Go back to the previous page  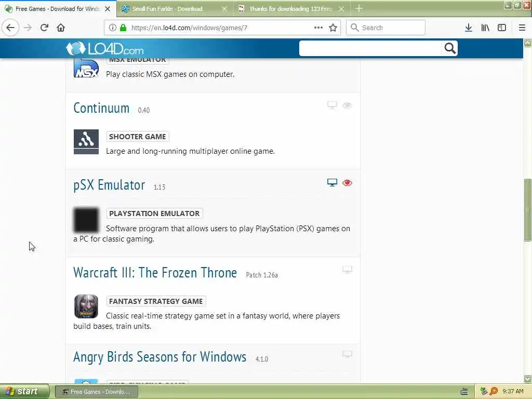coord(10,28)
